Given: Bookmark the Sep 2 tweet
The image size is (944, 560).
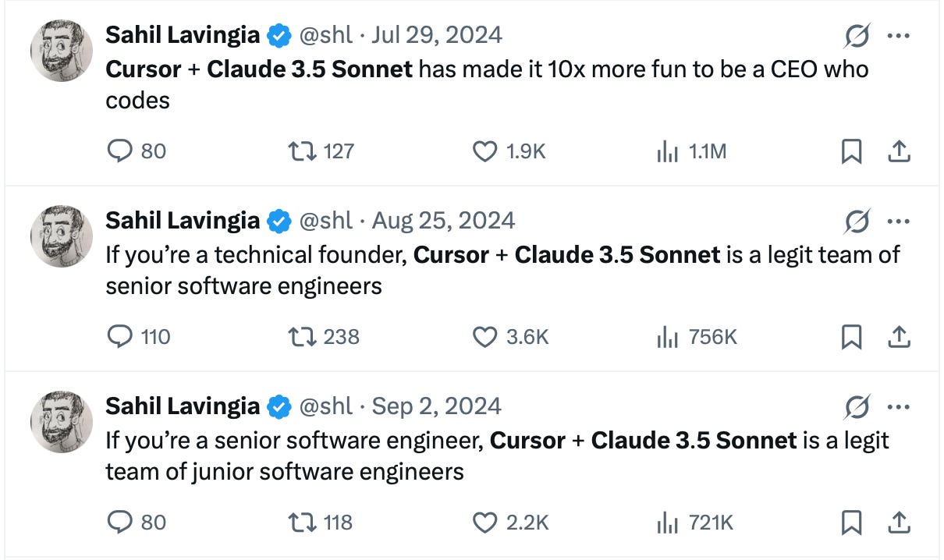Looking at the screenshot, I should (x=851, y=522).
